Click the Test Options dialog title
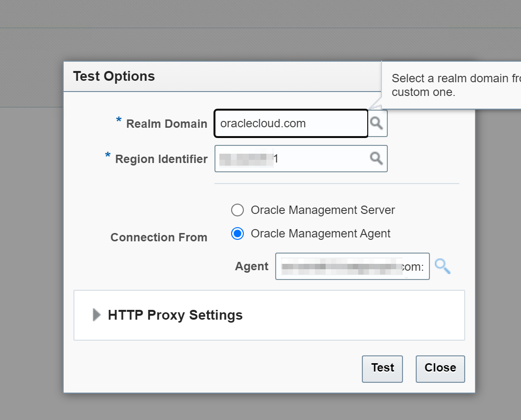Screen dimensions: 521x420 114,76
